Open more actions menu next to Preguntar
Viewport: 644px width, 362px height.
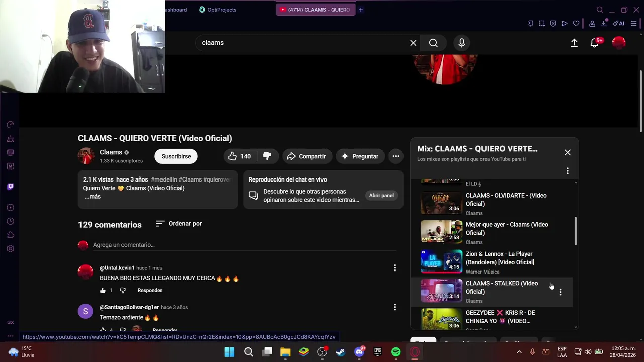pos(396,156)
